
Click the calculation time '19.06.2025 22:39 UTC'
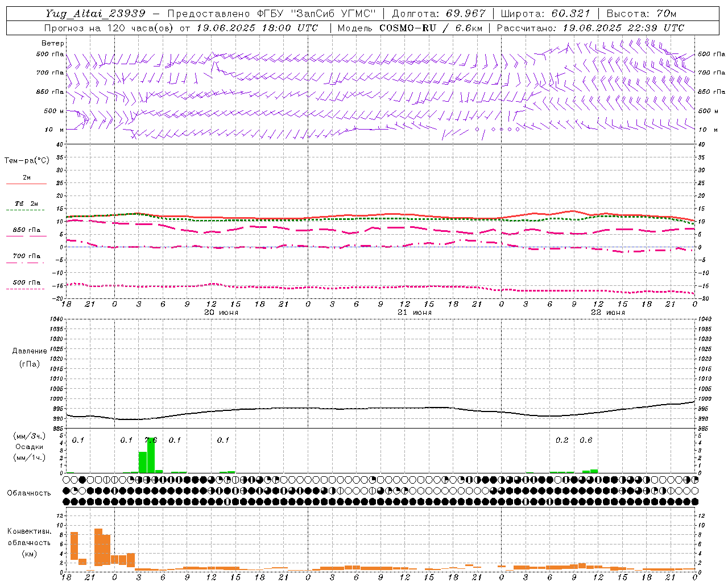(623, 28)
